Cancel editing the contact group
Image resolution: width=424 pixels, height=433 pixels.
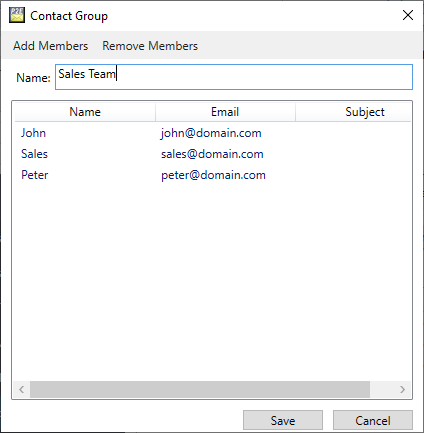373,420
